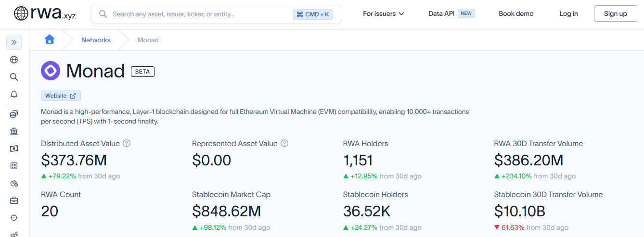Viewport: 644px width, 237px height.
Task: Go to the home breadcrumb icon
Action: [50, 40]
